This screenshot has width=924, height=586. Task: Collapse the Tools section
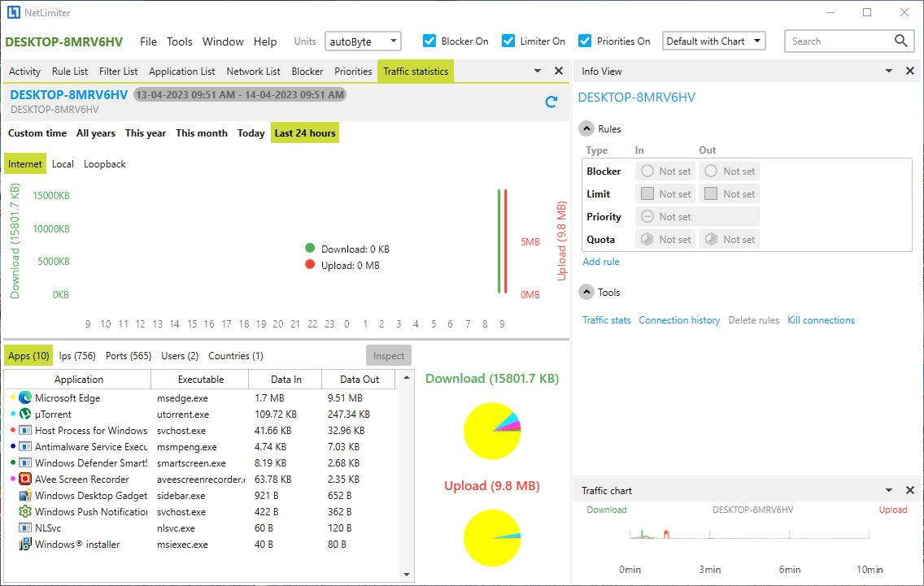click(586, 292)
